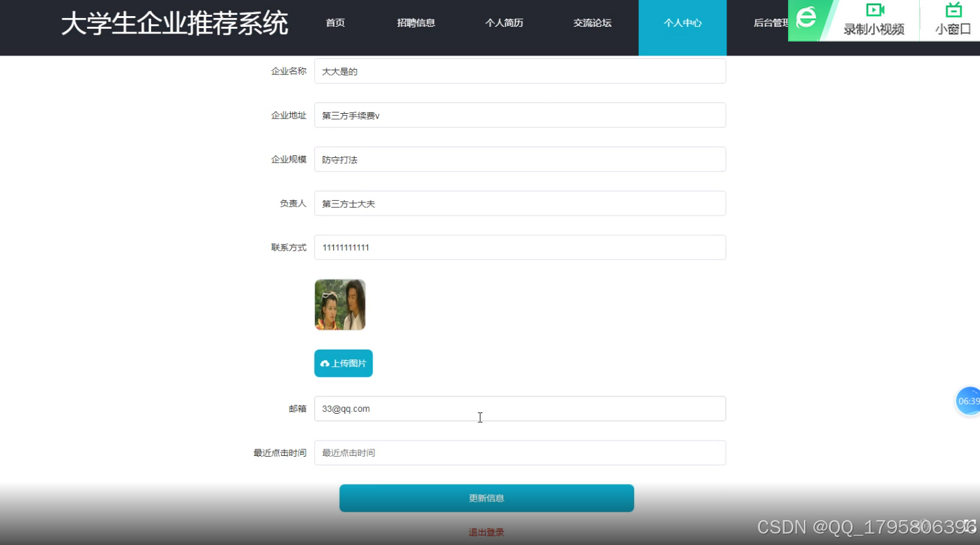Viewport: 980px width, 545px height.
Task: Click the 大学生企业推荐系统 site logo
Action: click(x=175, y=22)
